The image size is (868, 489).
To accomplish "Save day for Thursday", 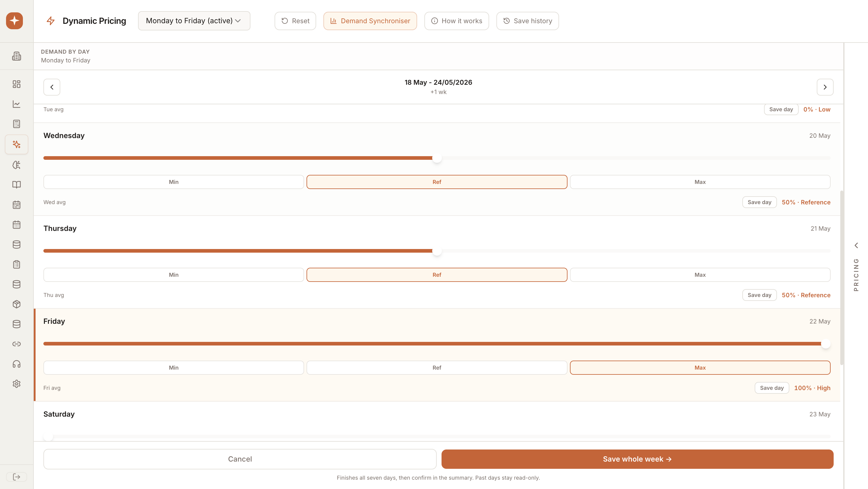I will pos(759,295).
